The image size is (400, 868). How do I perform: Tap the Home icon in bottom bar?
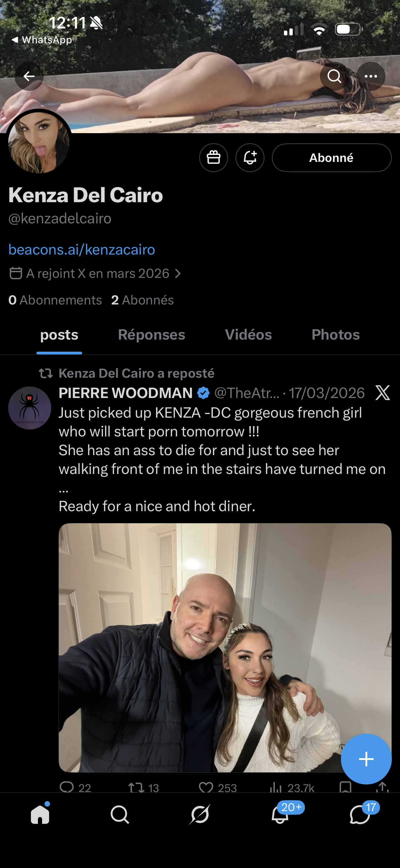click(40, 815)
